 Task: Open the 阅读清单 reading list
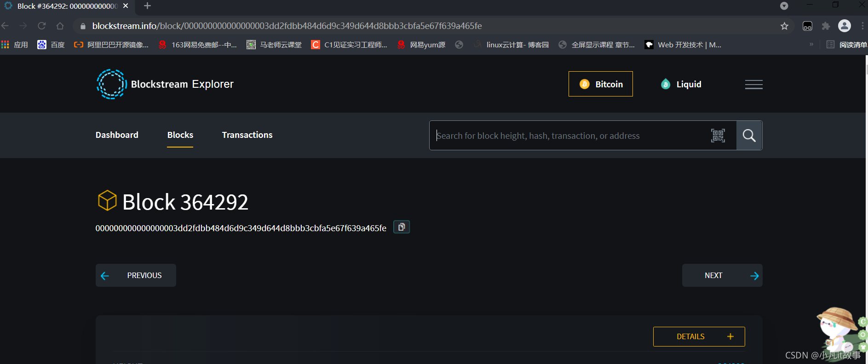(x=847, y=45)
